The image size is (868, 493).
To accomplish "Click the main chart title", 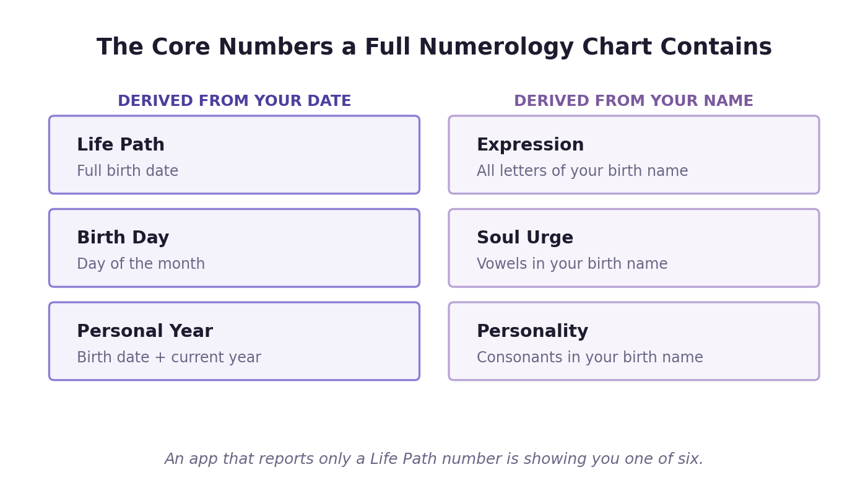I will pos(434,48).
